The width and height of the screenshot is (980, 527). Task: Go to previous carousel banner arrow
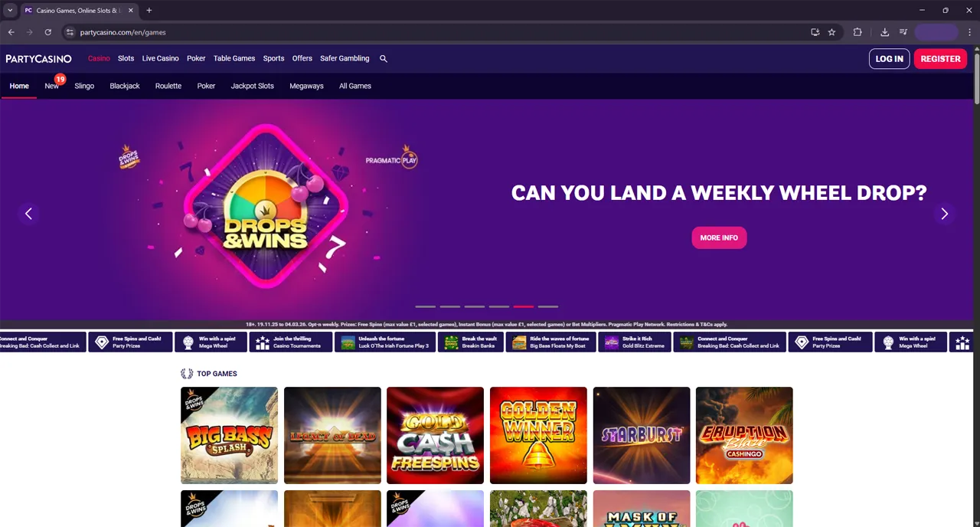pyautogui.click(x=28, y=214)
